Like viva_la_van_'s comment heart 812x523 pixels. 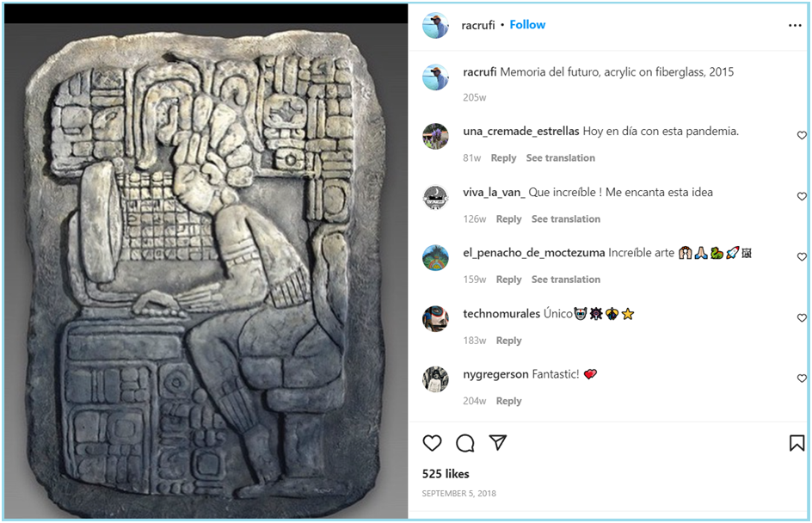[802, 196]
